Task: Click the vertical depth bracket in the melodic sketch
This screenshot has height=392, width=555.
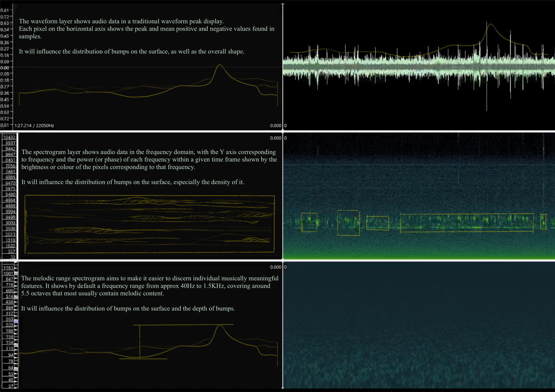Action: point(139,341)
